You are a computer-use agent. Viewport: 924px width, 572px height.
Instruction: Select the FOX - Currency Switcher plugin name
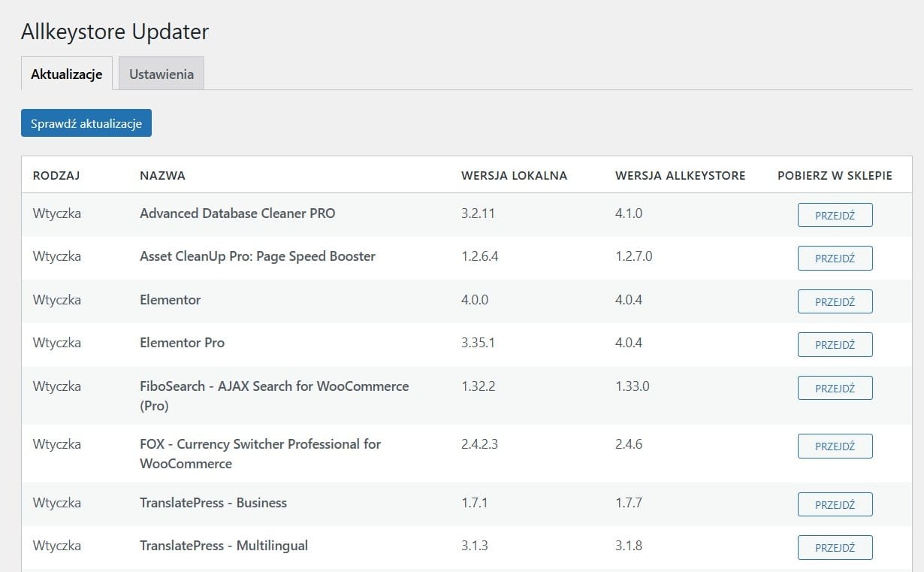point(260,453)
